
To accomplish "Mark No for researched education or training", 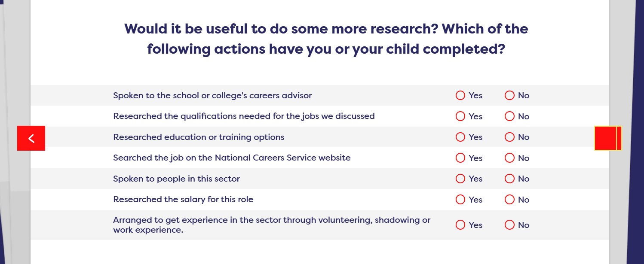I will click(509, 137).
